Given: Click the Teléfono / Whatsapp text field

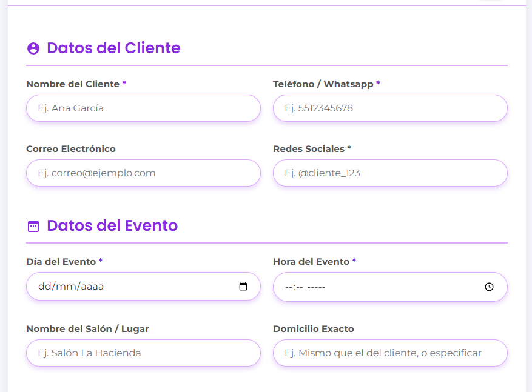Looking at the screenshot, I should (x=390, y=108).
